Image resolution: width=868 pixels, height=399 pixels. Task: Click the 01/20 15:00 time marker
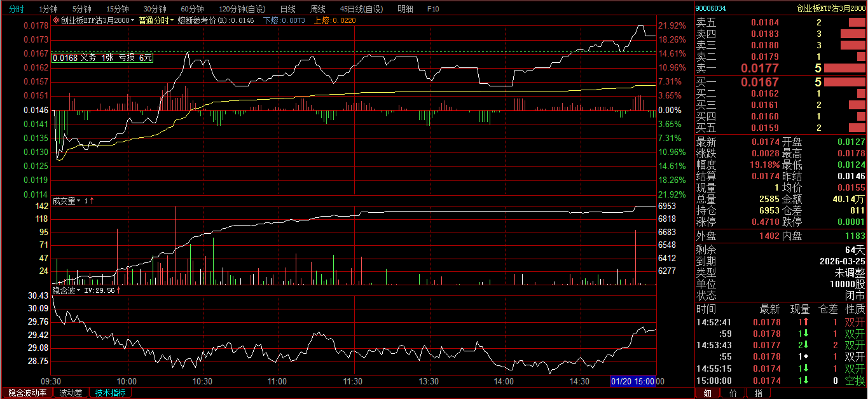pos(633,381)
